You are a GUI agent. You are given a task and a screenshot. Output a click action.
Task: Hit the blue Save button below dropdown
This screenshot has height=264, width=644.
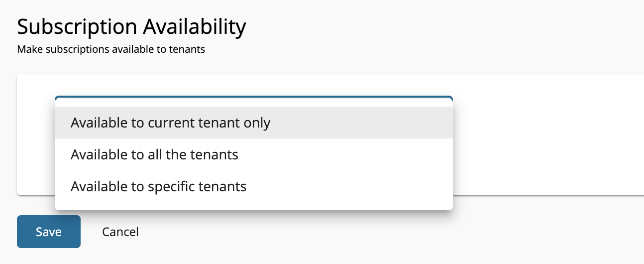[x=49, y=232]
